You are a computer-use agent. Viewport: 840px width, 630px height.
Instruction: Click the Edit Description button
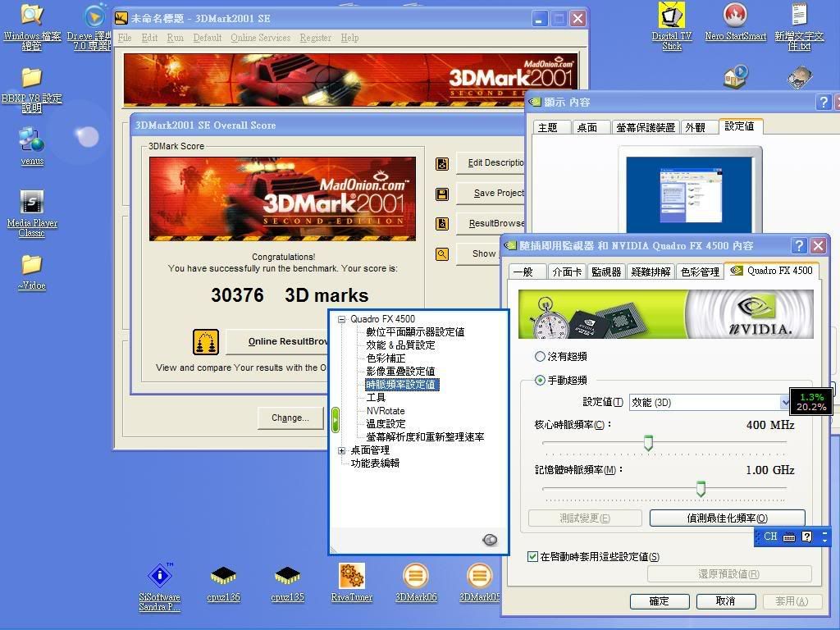pos(491,163)
